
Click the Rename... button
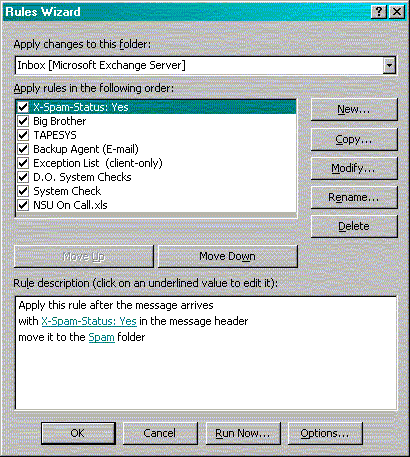pyautogui.click(x=354, y=197)
